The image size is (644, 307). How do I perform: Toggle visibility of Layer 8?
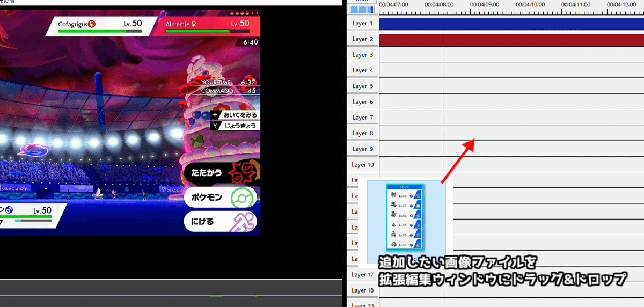[362, 133]
